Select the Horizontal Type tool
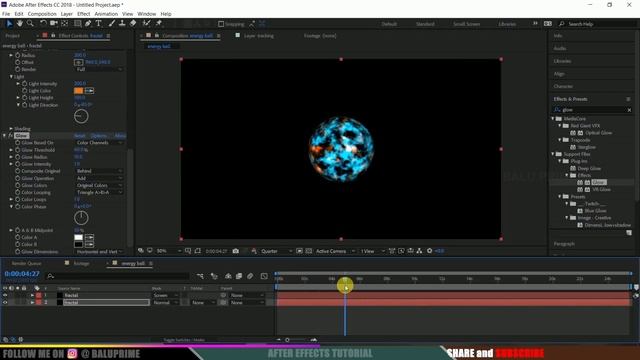This screenshot has width=640, height=360. click(x=98, y=24)
